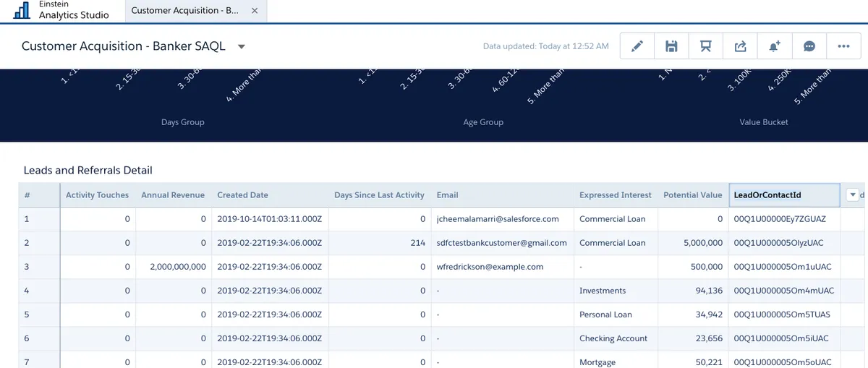
Task: Open the LeadOrContactId column dropdown arrow
Action: coord(852,194)
